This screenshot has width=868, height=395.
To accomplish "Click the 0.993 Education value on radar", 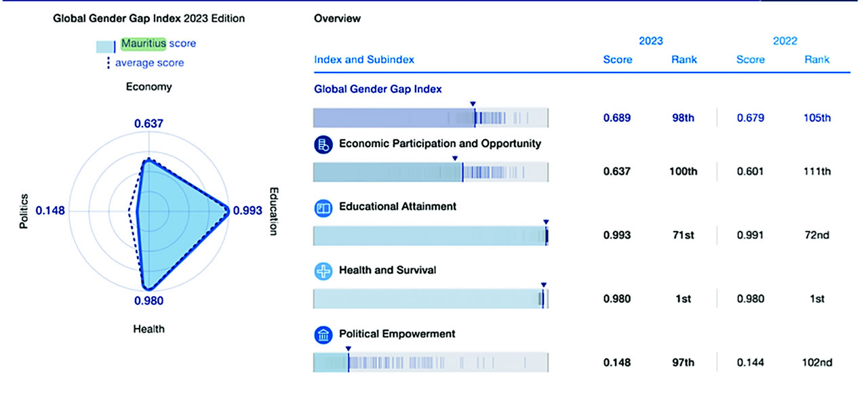I will 247,211.
